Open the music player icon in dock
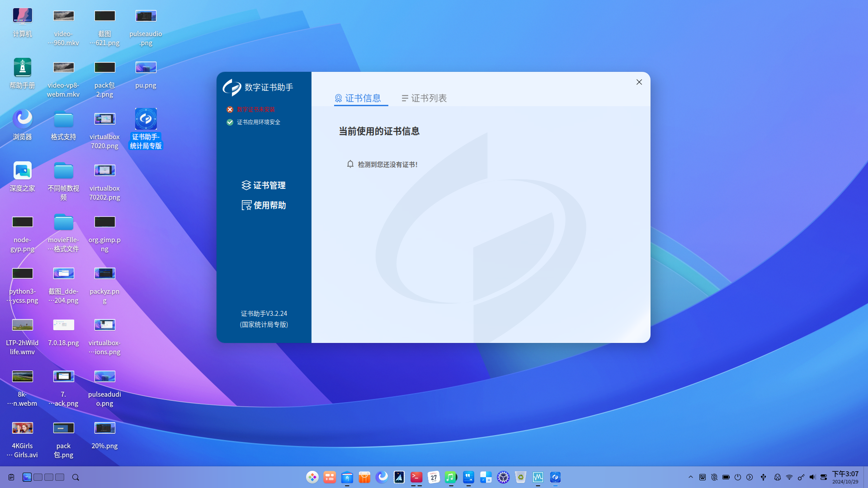Image resolution: width=868 pixels, height=488 pixels. pos(451,477)
